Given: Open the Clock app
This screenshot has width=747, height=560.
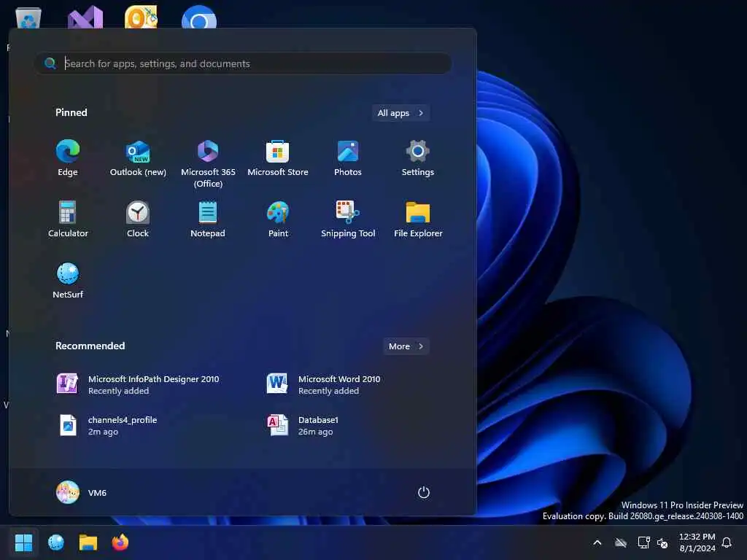Looking at the screenshot, I should click(138, 219).
